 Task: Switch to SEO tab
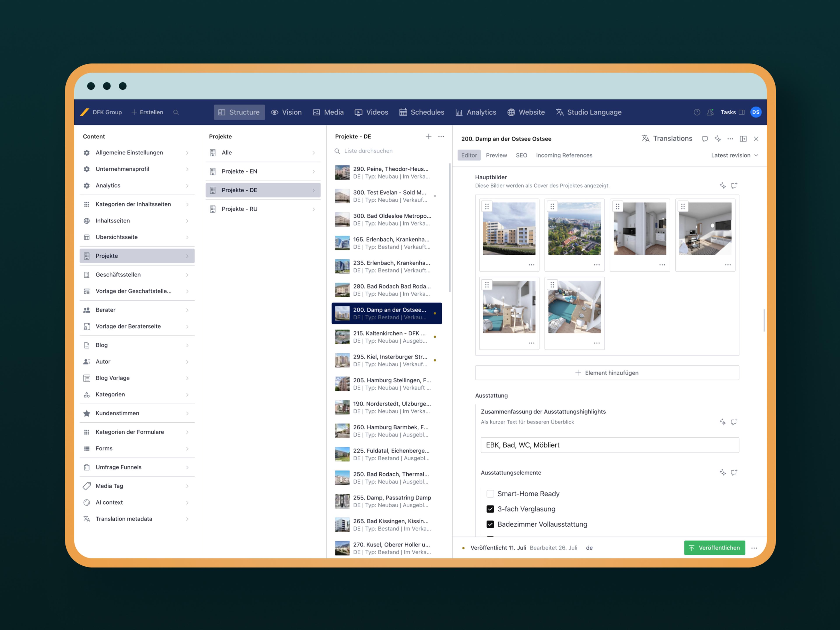(522, 155)
